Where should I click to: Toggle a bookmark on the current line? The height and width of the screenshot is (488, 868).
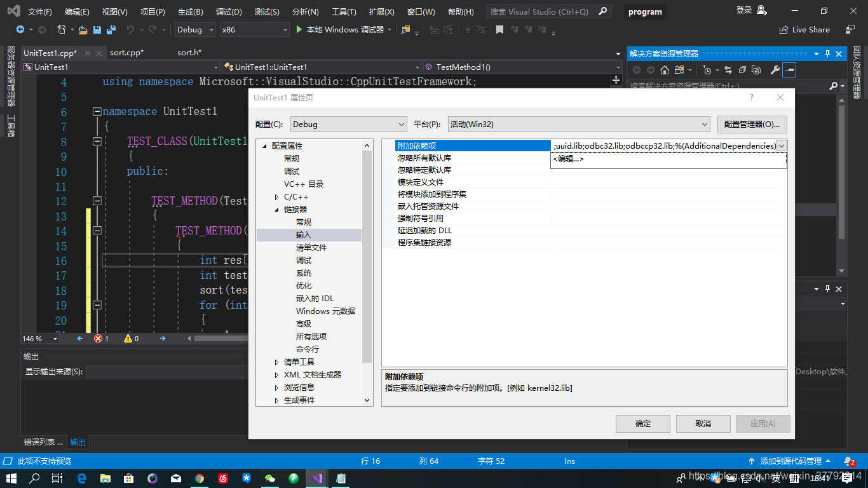click(500, 29)
